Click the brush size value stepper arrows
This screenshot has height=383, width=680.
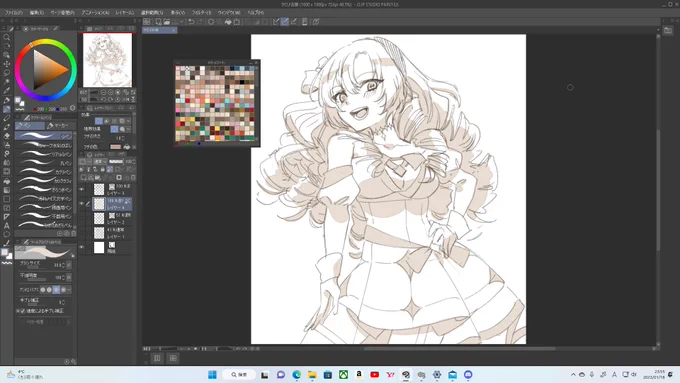63,265
